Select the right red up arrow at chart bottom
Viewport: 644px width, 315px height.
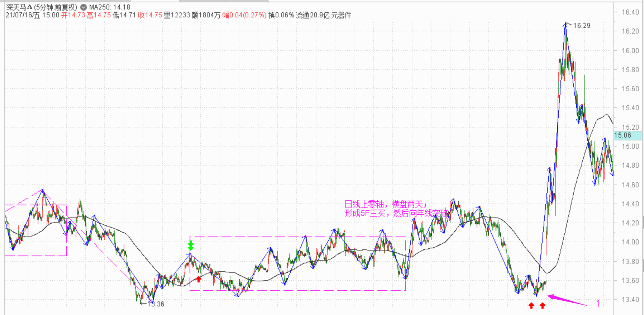(542, 306)
